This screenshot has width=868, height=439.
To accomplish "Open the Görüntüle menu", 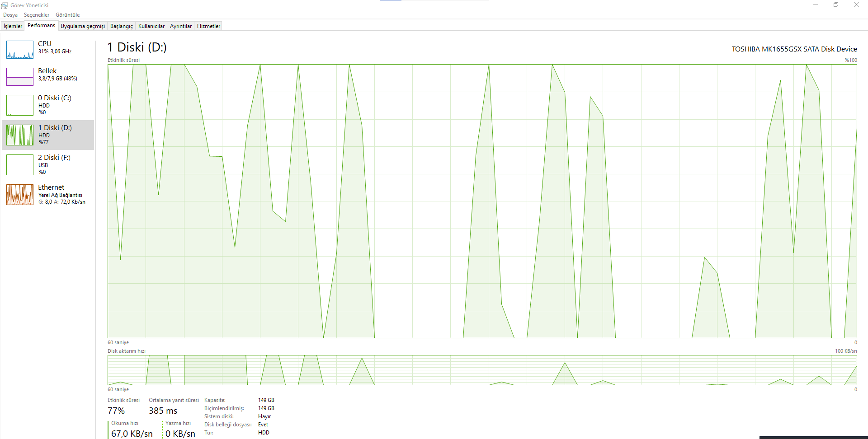I will point(68,15).
